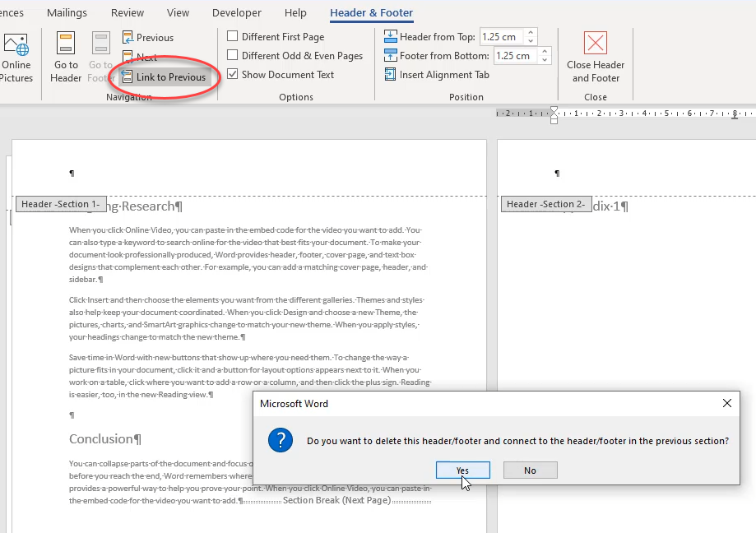Click the Go to Header icon
The height and width of the screenshot is (533, 756).
click(66, 43)
